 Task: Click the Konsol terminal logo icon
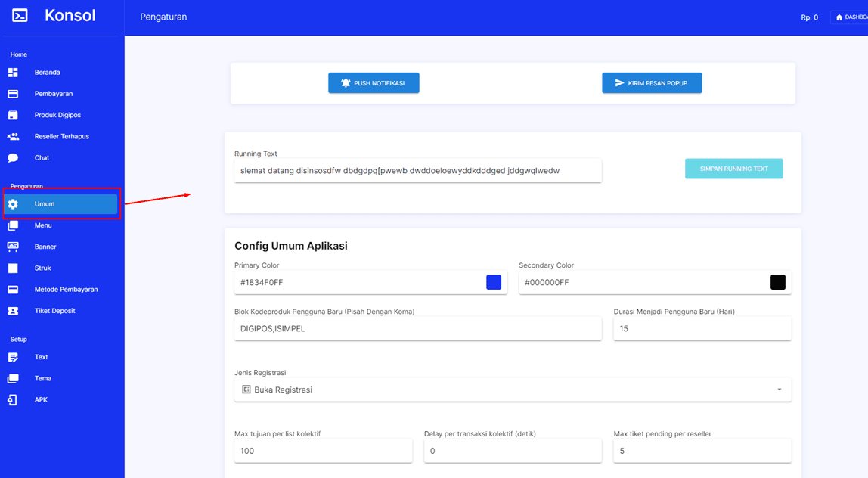[20, 15]
